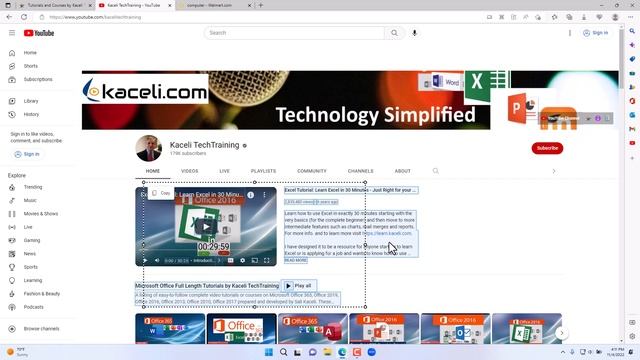
Task: Open Windows taskbar search
Action: [x=283, y=352]
